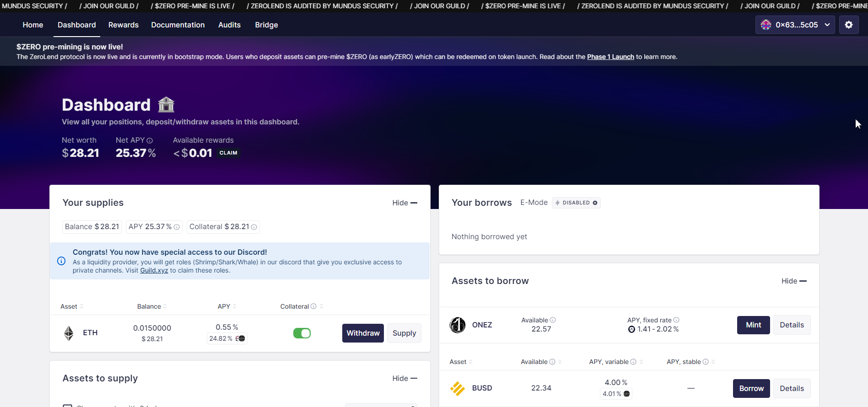This screenshot has height=407, width=868.
Task: Click the minus icon next to Your supplies Hide
Action: [414, 203]
